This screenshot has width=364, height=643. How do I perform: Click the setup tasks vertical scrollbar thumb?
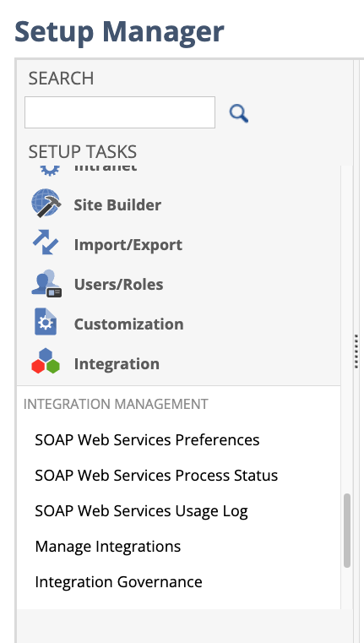[347, 531]
